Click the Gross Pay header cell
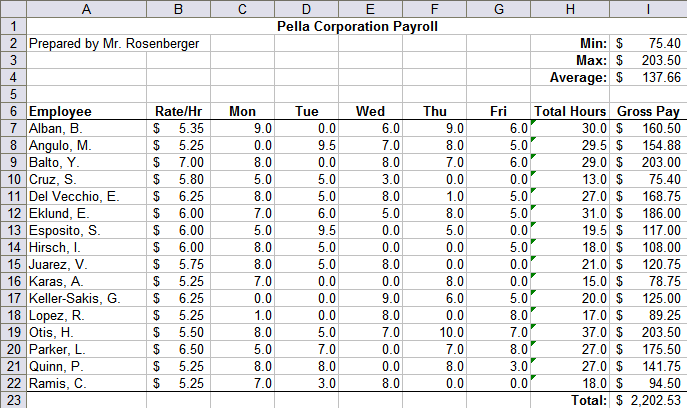 coord(648,111)
